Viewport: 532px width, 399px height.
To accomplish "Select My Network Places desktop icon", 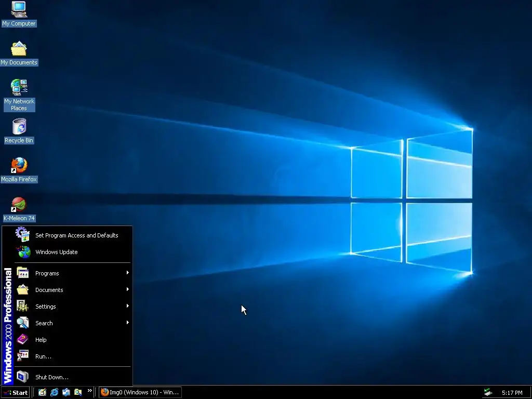I will pyautogui.click(x=19, y=95).
